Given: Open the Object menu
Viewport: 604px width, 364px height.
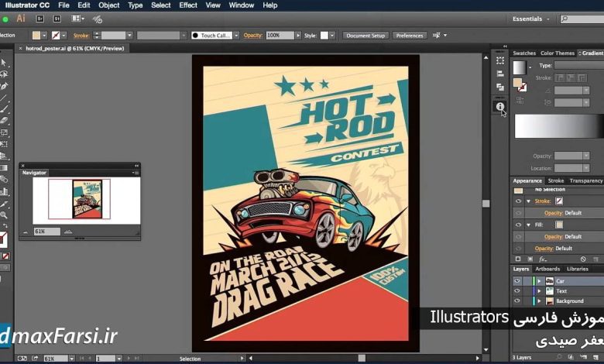Looking at the screenshot, I should [x=109, y=5].
